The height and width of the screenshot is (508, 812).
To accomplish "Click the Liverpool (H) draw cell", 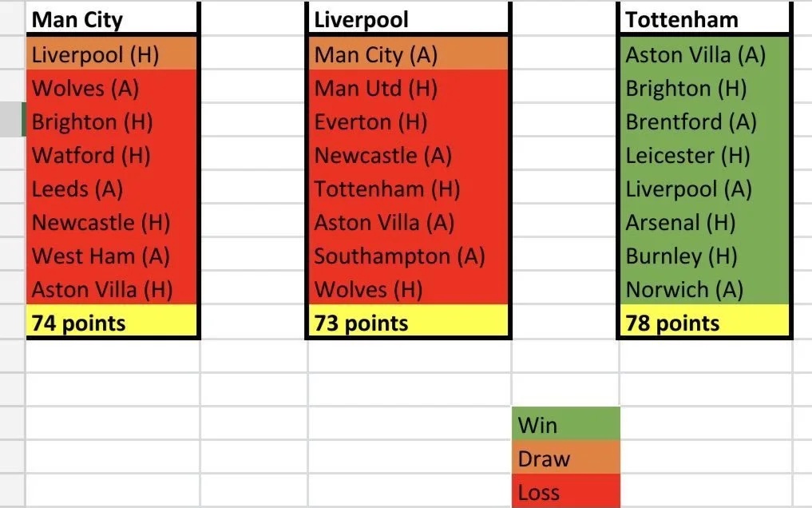I will point(112,54).
